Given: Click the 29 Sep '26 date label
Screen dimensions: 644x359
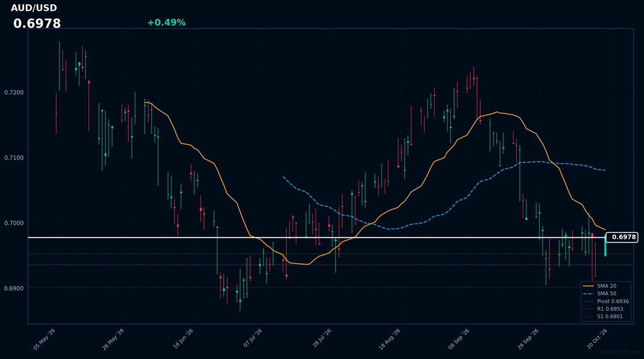Looking at the screenshot, I should (x=528, y=339).
